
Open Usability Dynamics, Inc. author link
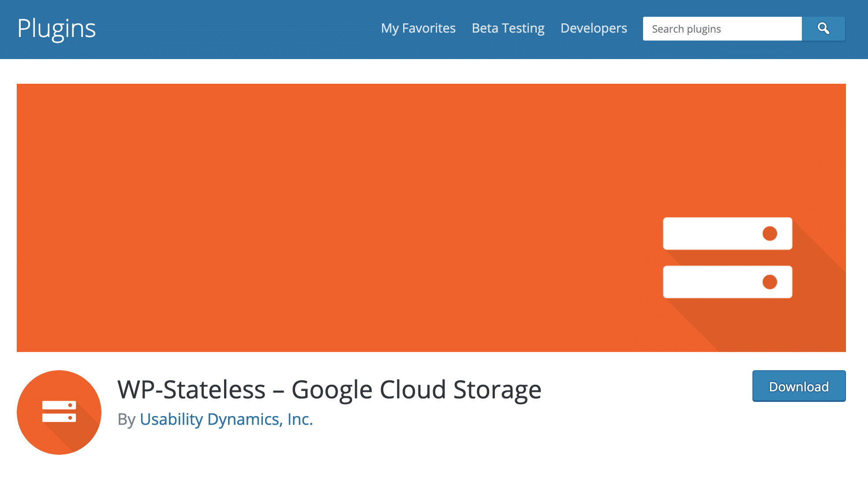click(226, 419)
